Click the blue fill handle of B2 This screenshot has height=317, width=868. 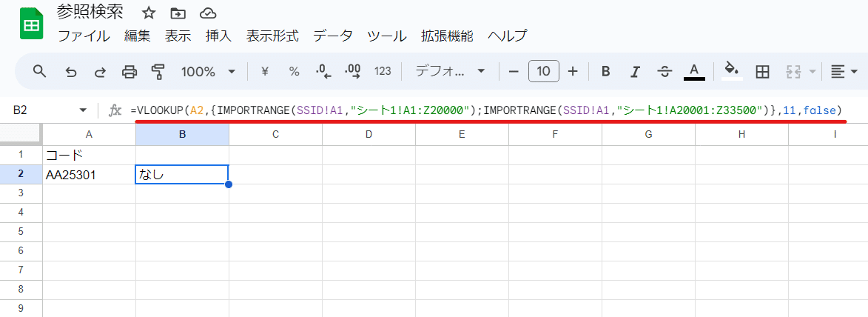tap(229, 184)
